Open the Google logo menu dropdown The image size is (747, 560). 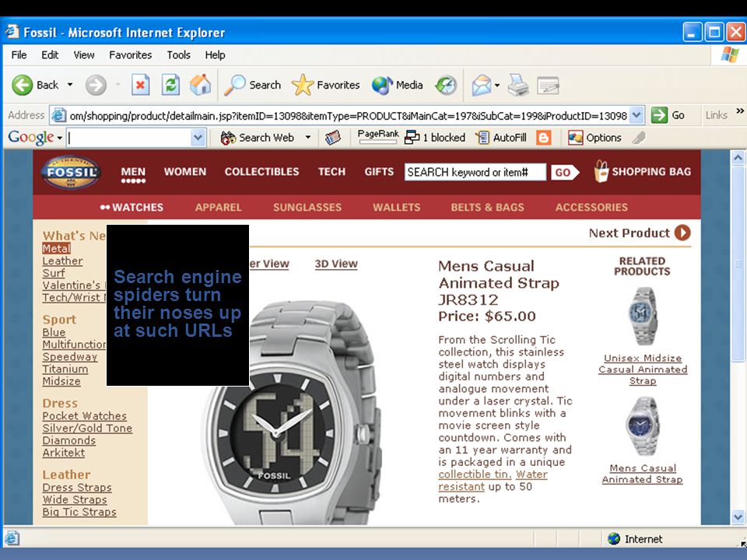click(60, 138)
